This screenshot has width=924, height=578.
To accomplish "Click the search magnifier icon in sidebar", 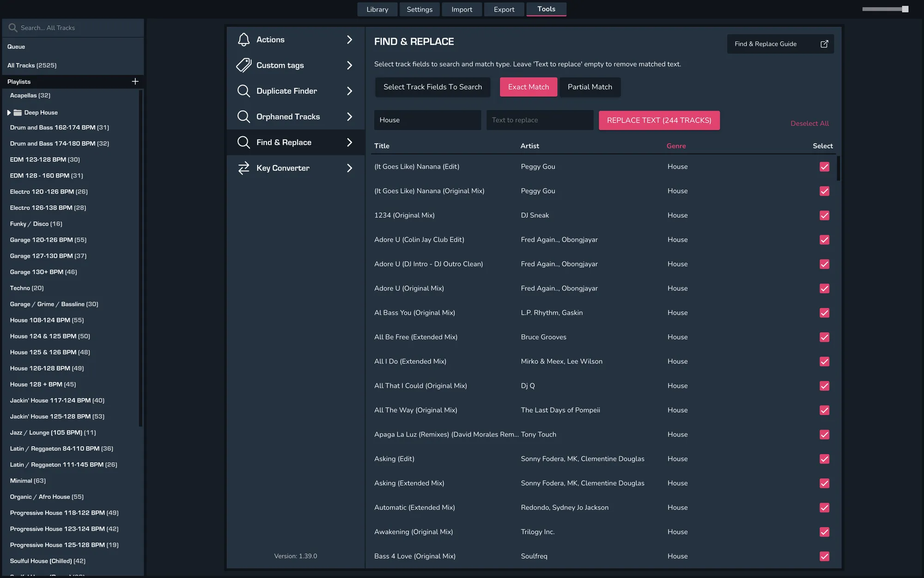I will coord(13,28).
